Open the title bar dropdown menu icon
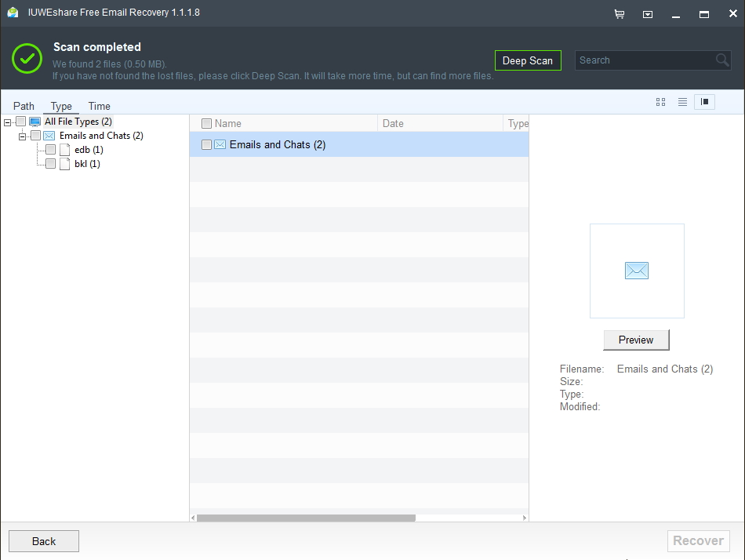 point(648,15)
